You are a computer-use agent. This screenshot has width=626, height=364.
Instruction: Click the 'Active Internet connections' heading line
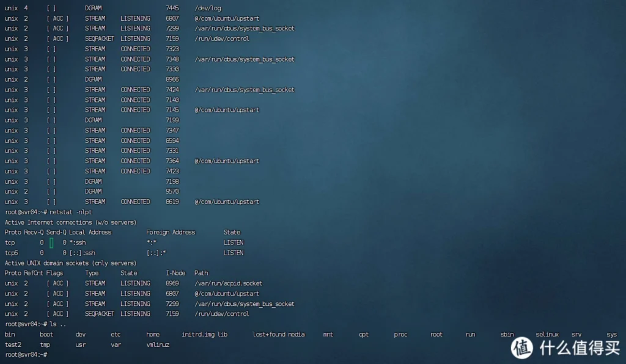click(x=70, y=222)
